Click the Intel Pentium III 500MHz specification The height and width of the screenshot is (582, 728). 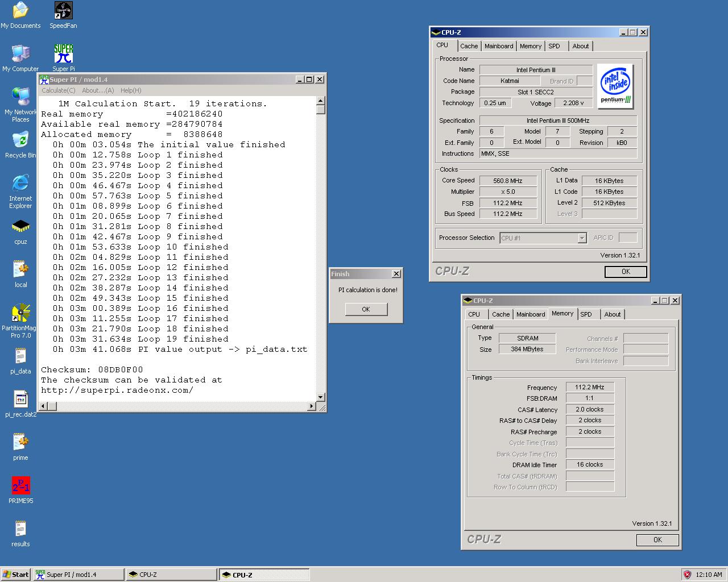click(x=558, y=120)
